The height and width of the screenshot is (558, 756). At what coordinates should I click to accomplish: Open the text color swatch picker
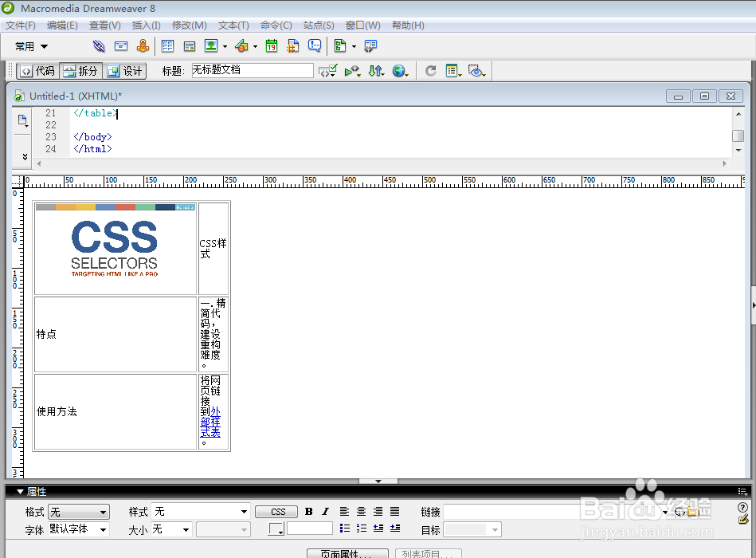point(276,529)
